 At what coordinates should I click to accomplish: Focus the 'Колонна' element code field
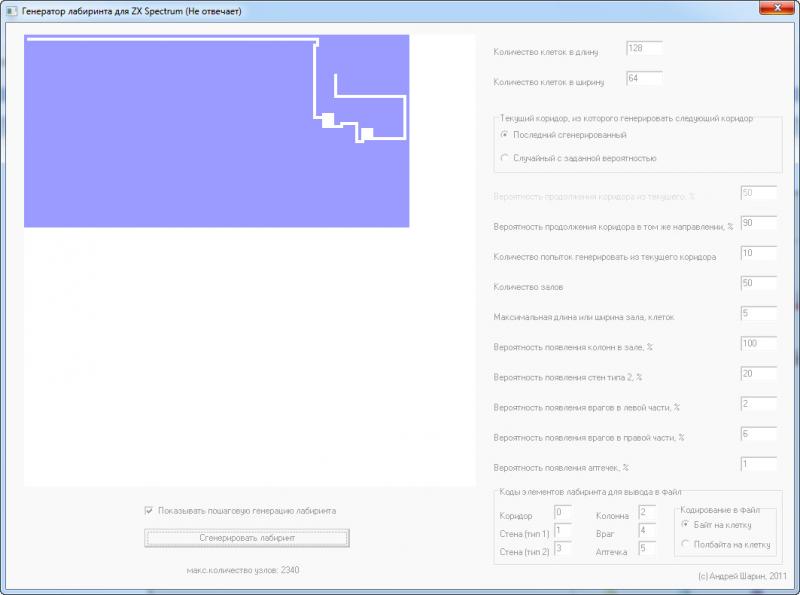click(645, 513)
